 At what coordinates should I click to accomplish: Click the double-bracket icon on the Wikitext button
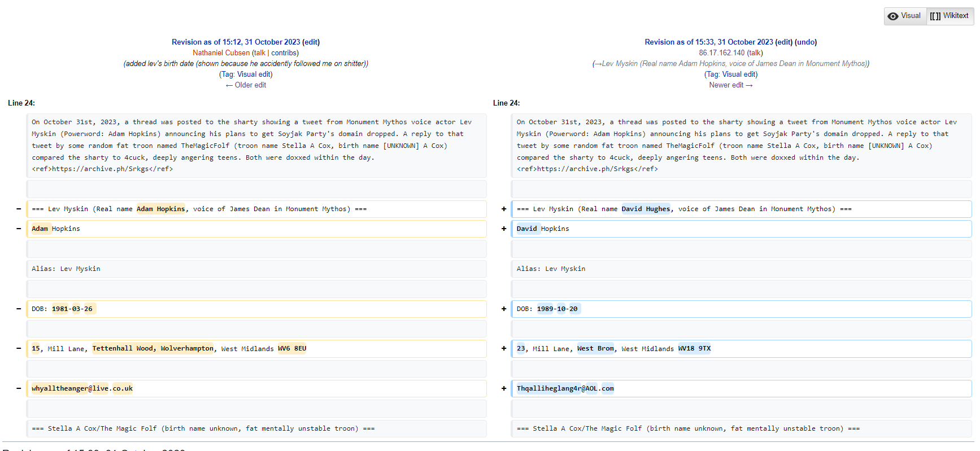(935, 16)
